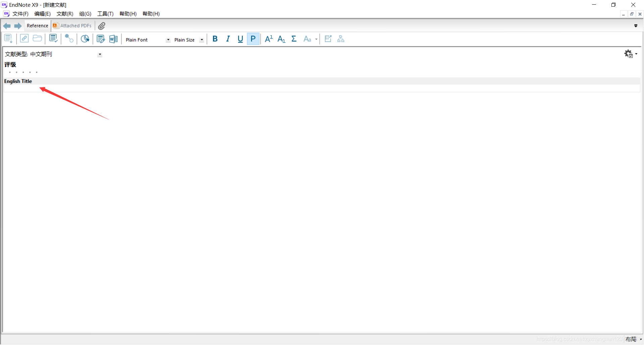Click the open file folder icon
The height and width of the screenshot is (345, 644).
(37, 39)
